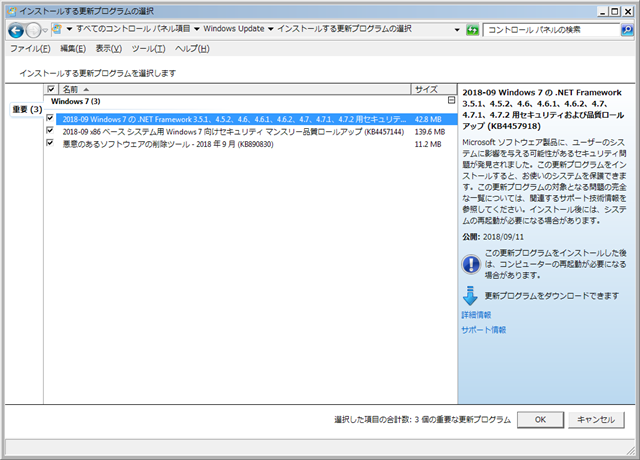Image resolution: width=640 pixels, height=460 pixels.
Task: Click the 11.2 MB size value
Action: point(428,144)
